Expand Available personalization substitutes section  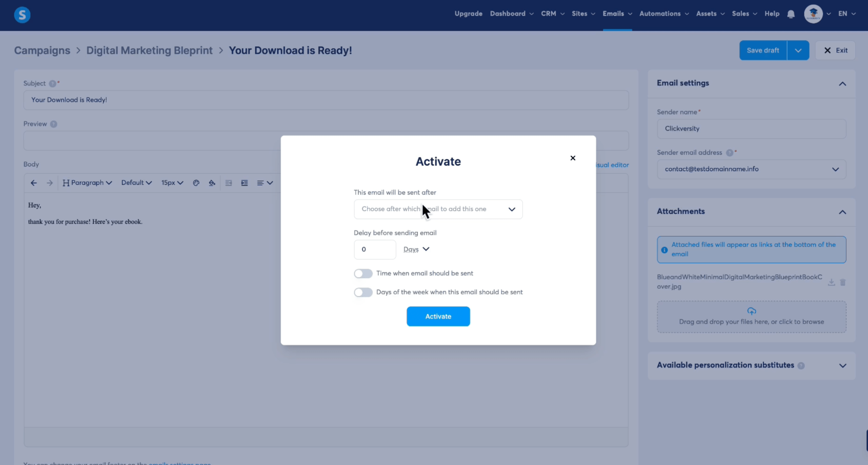click(x=842, y=365)
